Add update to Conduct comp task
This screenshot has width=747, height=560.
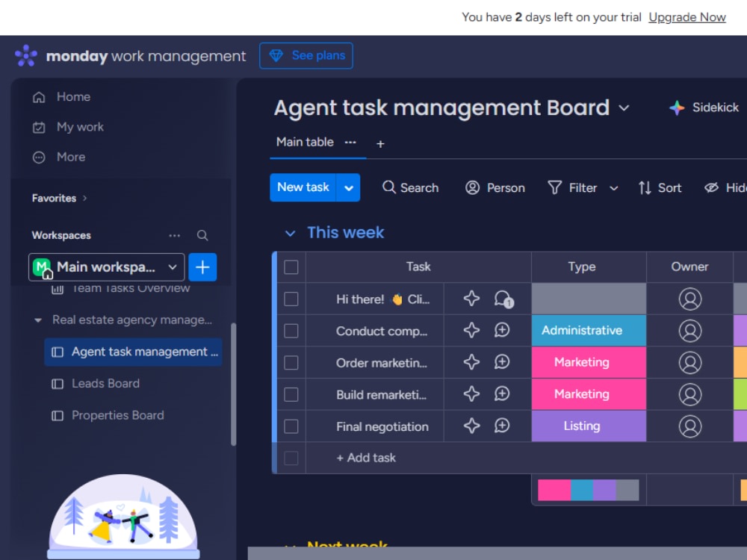pos(502,330)
